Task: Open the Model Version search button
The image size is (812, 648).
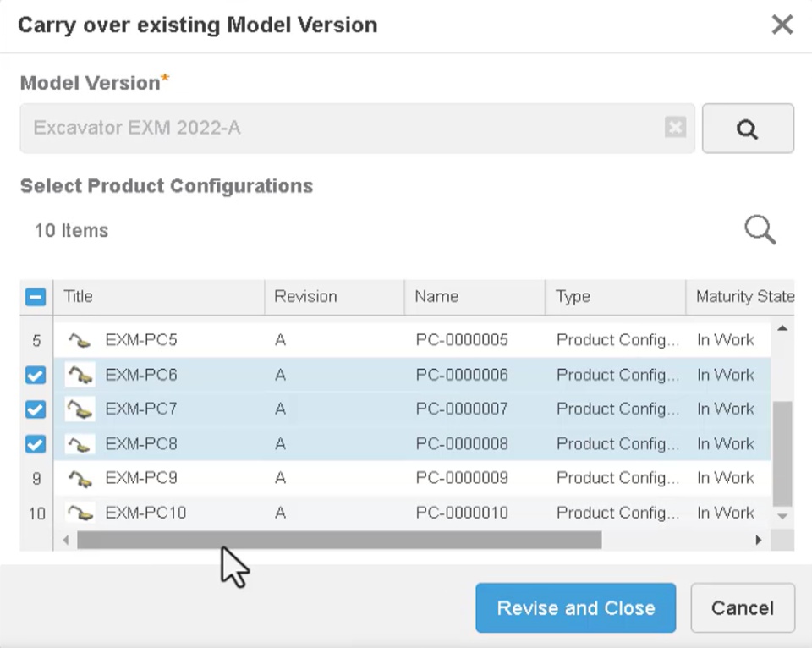Action: (748, 129)
